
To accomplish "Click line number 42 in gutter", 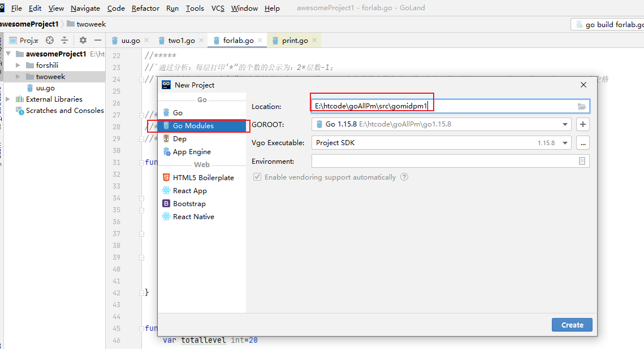I will pos(116,293).
